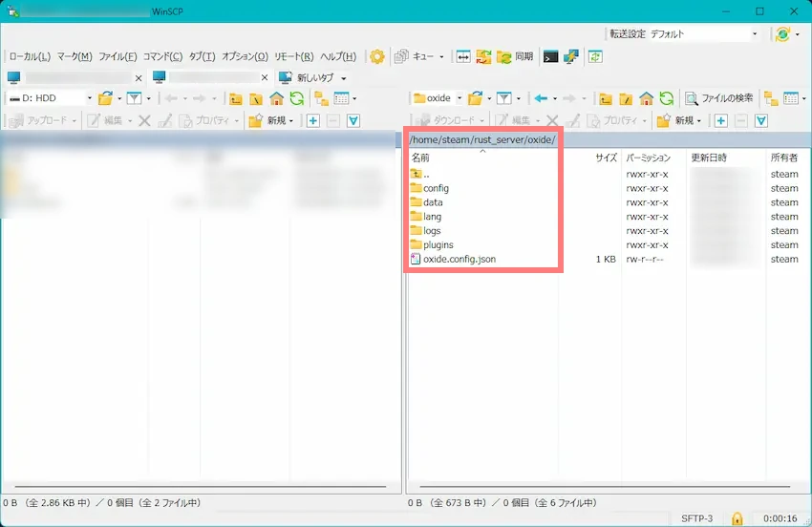Open the オプション(O) menu

[245, 56]
